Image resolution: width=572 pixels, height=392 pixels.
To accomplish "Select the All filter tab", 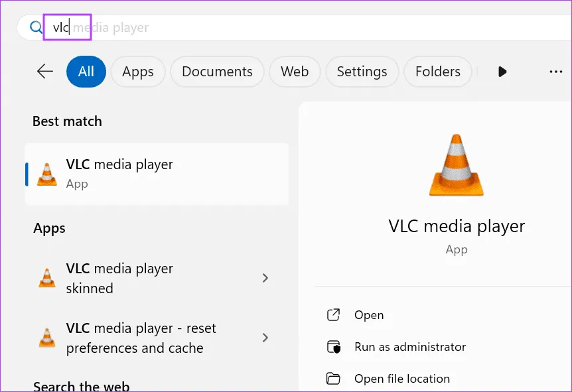I will coord(86,72).
